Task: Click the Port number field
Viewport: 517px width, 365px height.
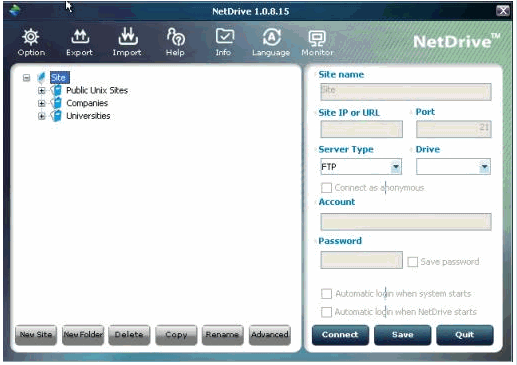Action: tap(453, 129)
